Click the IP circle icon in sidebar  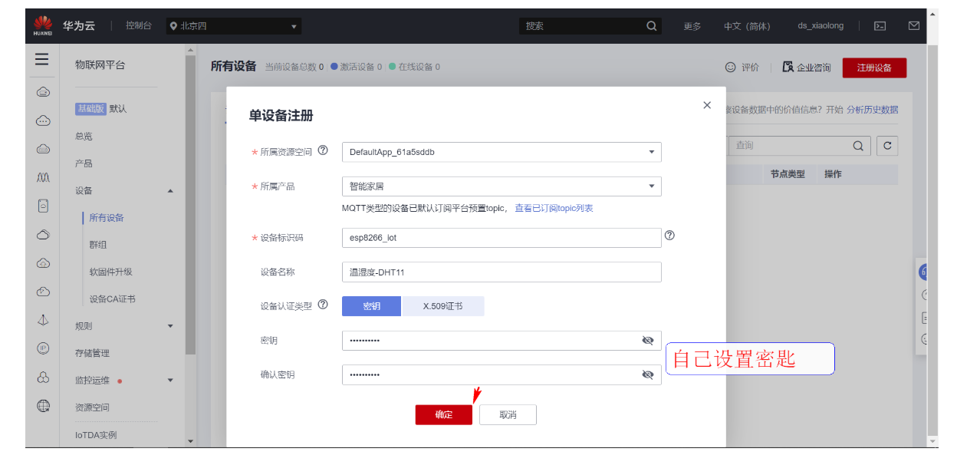tap(43, 348)
